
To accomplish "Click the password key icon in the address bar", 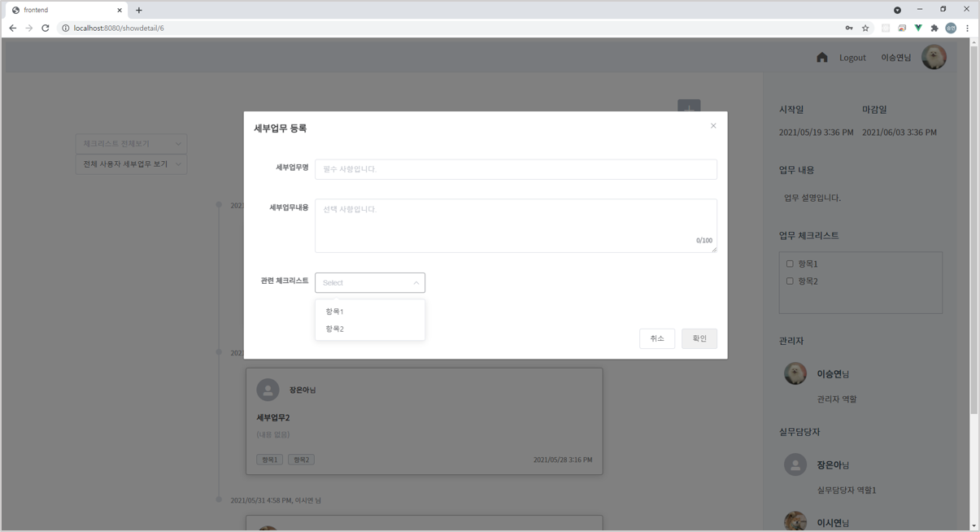I will coord(848,27).
